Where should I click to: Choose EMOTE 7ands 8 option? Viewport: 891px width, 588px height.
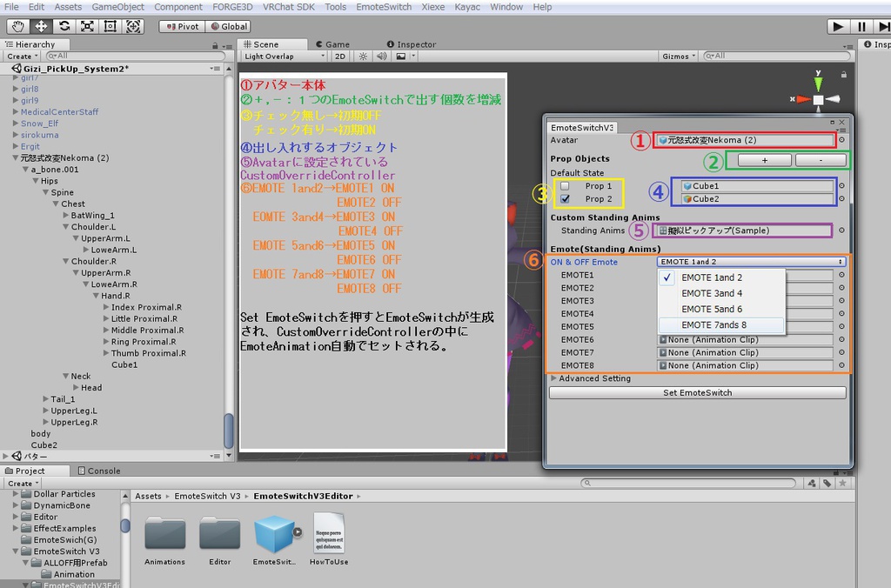(721, 325)
